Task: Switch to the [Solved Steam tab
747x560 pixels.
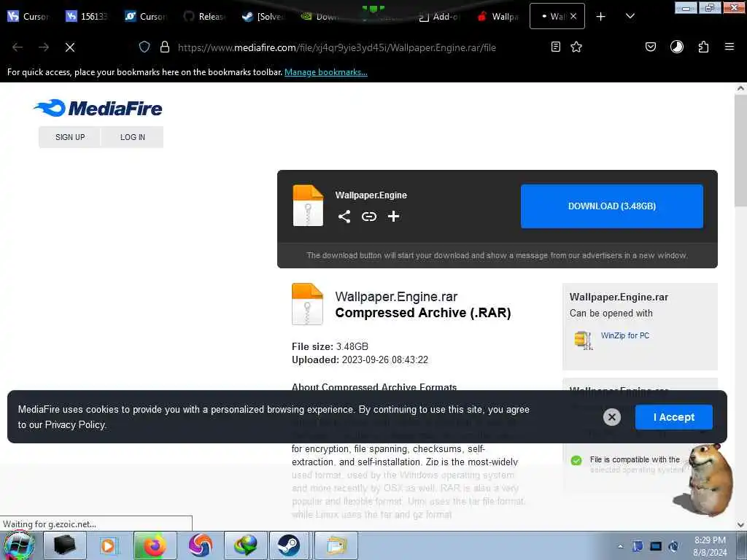Action: [263, 17]
